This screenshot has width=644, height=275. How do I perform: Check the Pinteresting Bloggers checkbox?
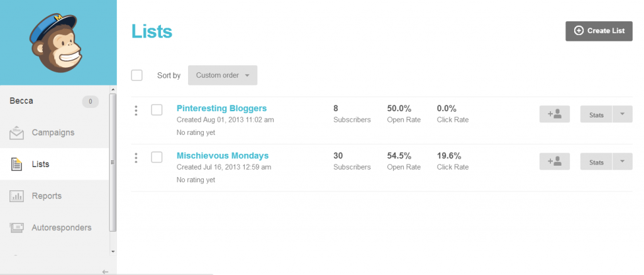157,110
